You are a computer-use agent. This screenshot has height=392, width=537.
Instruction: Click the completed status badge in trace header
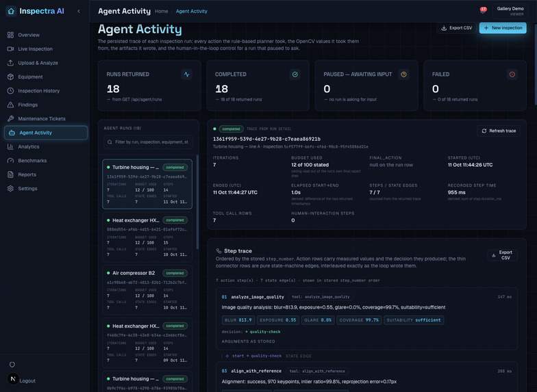232,129
